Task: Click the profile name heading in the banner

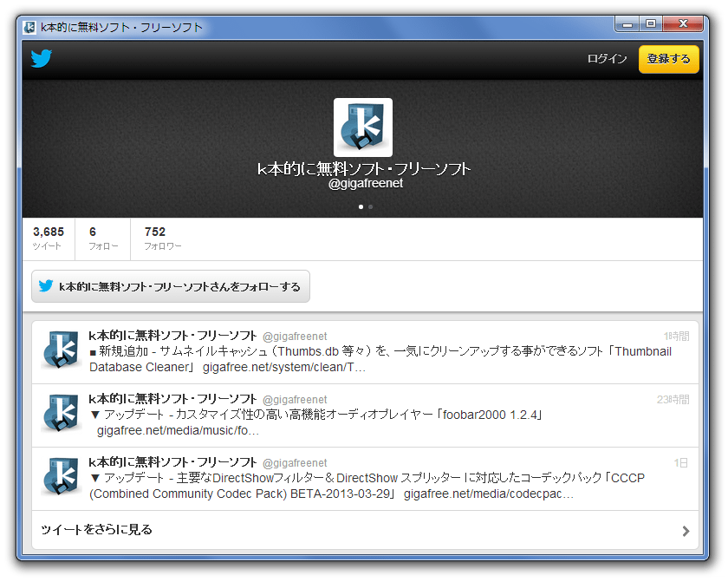Action: click(364, 168)
